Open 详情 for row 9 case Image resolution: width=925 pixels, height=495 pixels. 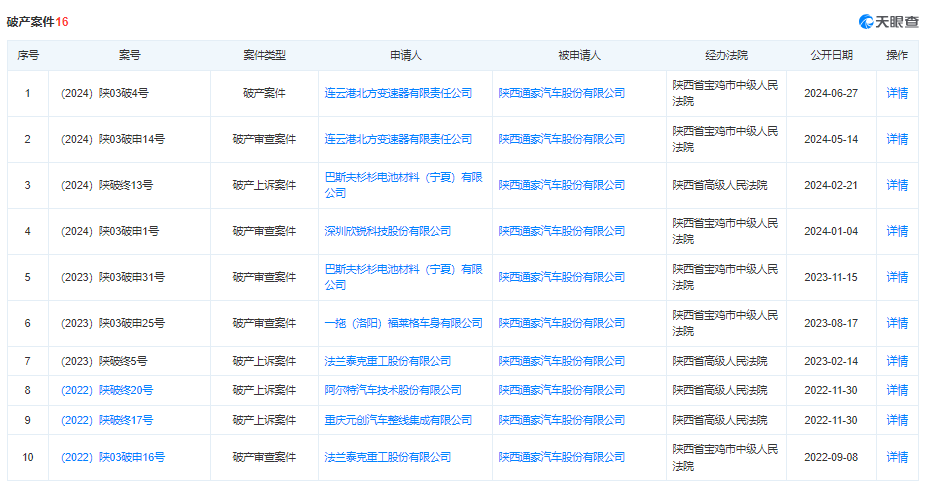897,421
